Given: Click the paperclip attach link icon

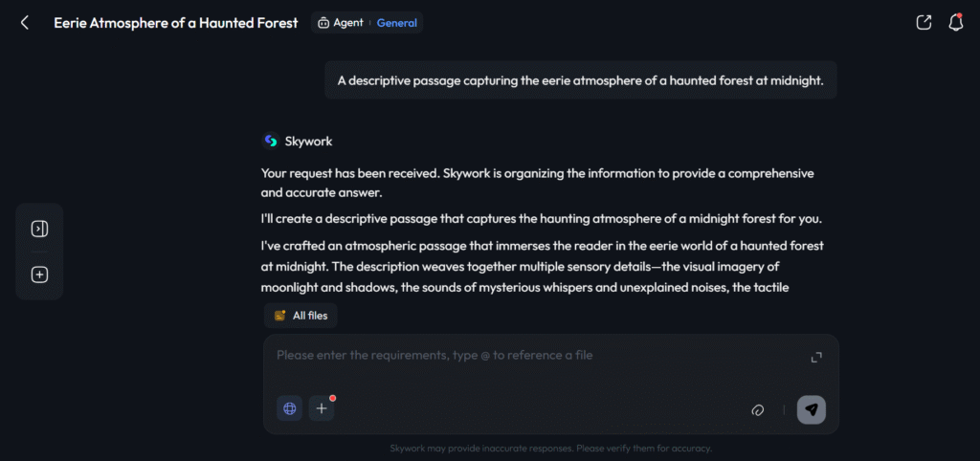Looking at the screenshot, I should pos(757,409).
